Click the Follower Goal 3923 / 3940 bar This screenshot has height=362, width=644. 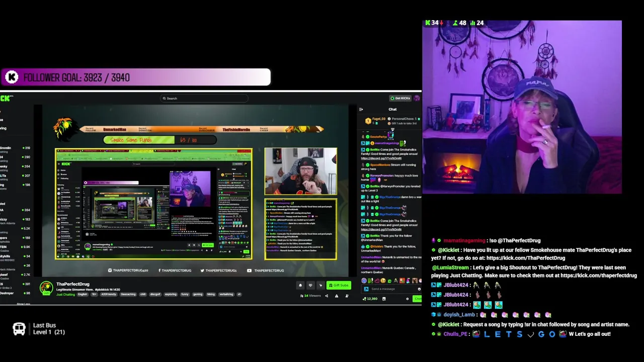(135, 77)
